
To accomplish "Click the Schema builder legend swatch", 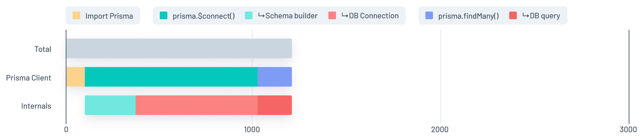I will pos(249,15).
